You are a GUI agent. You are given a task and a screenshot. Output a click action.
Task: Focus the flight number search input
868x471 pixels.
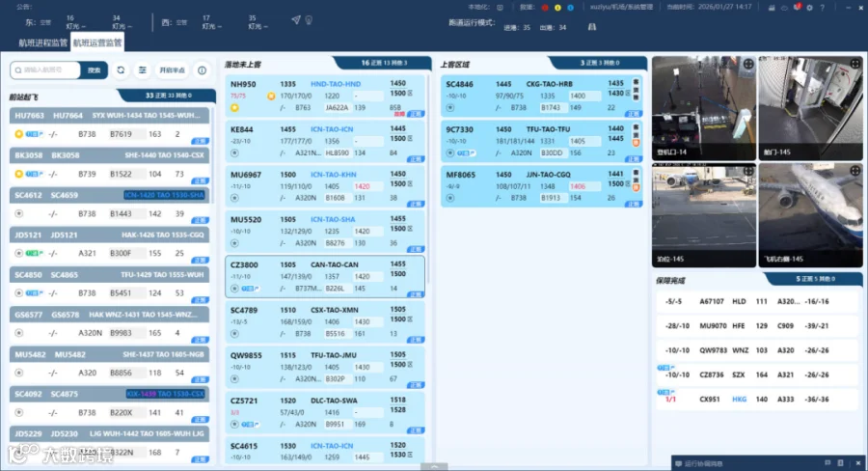tap(45, 70)
